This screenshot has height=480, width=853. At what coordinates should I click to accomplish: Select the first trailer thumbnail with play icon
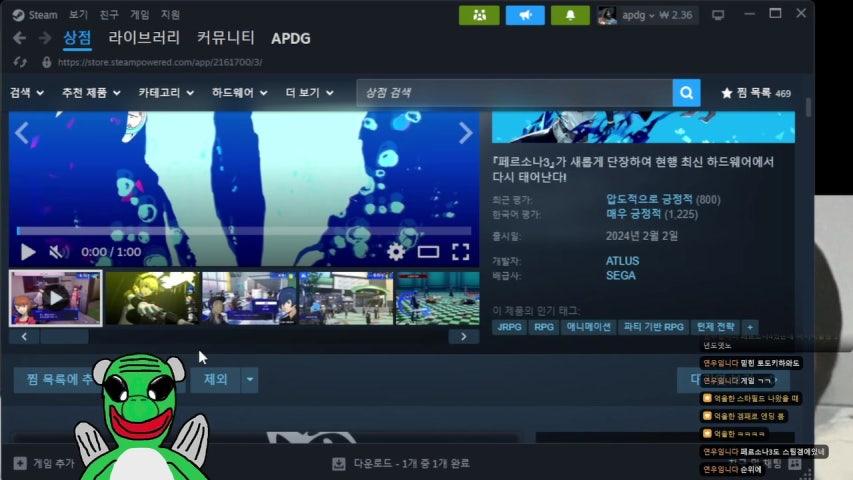(x=55, y=298)
